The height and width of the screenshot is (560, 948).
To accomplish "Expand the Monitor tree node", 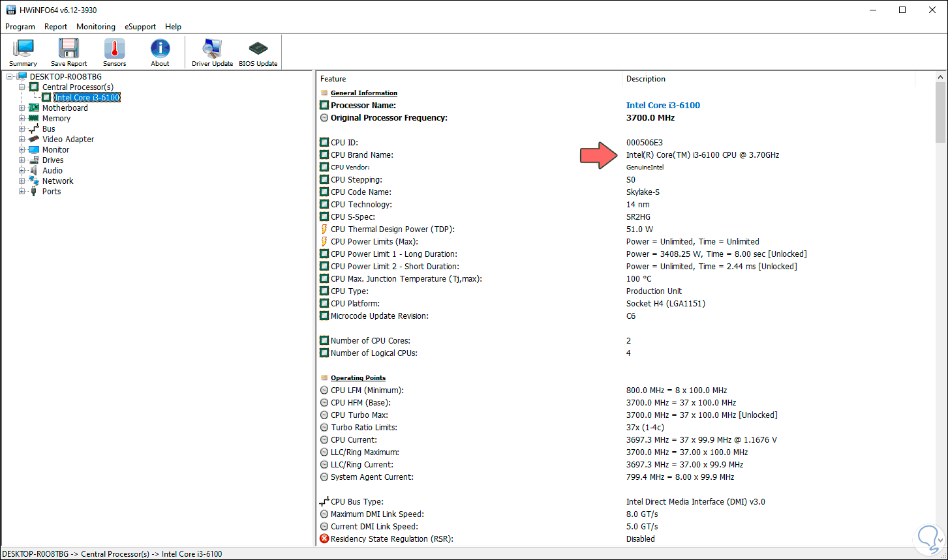I will 22,150.
